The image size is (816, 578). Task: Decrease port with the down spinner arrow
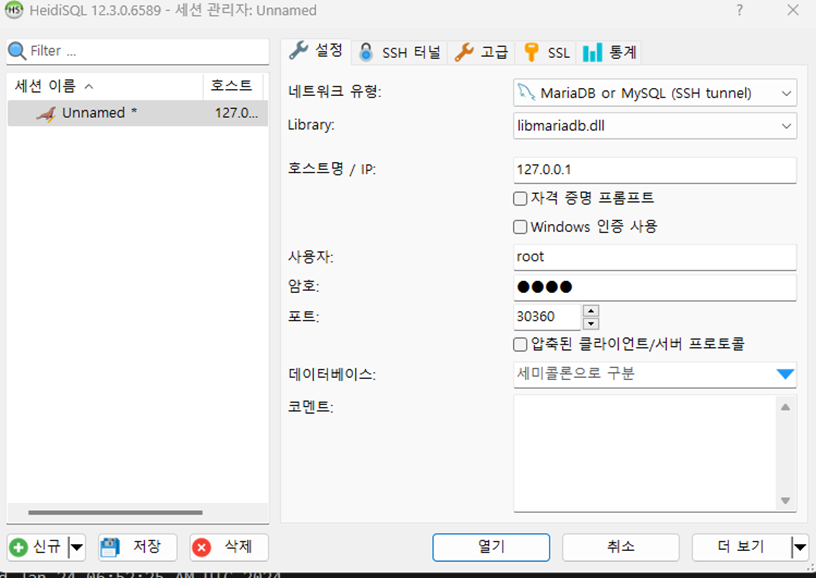591,324
